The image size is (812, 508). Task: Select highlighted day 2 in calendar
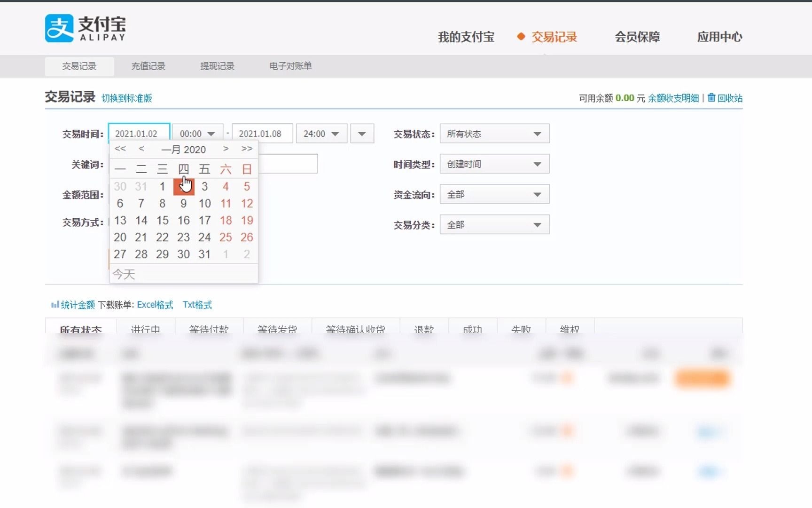click(x=184, y=186)
